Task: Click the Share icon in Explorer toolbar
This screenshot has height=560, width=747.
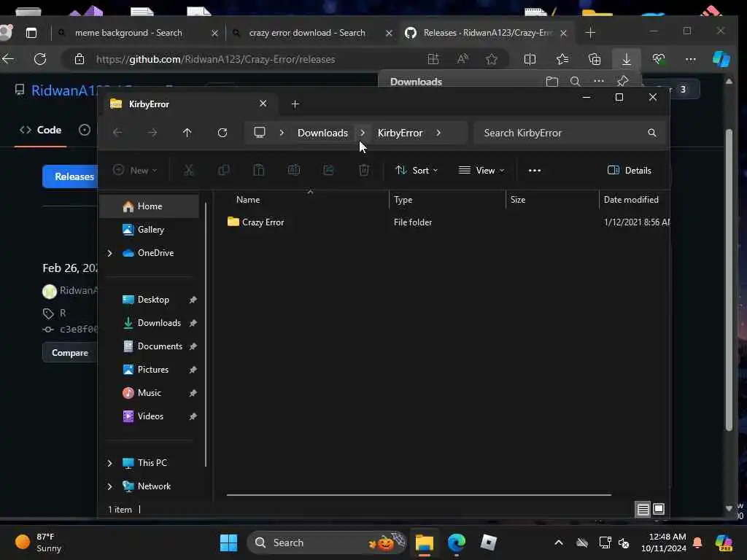Action: pos(329,170)
